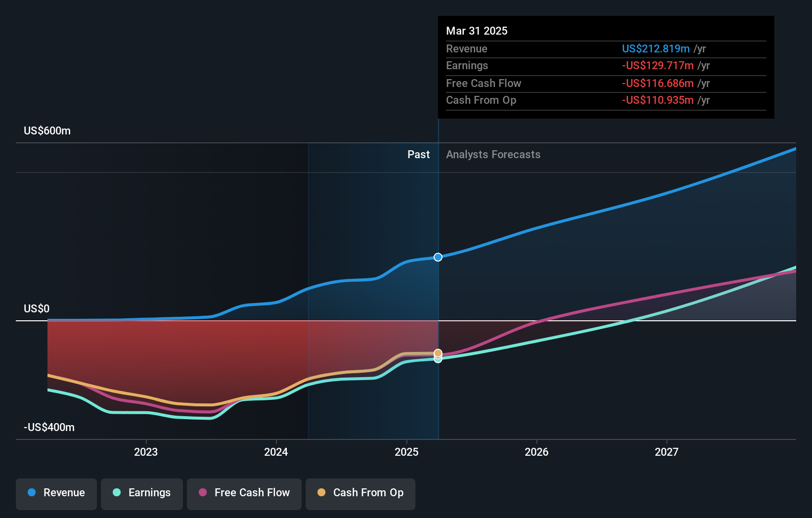Click the US$0 y-axis label
Viewport: 812px width, 518px height.
(37, 309)
